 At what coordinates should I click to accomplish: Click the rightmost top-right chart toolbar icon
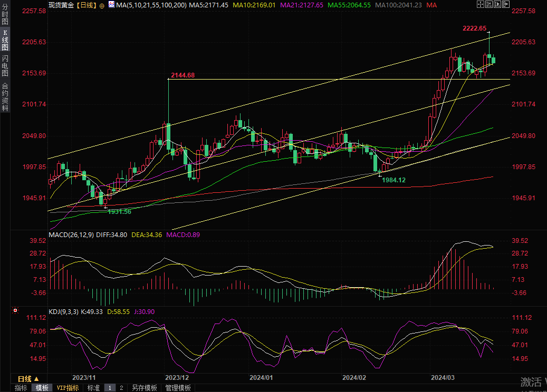pyautogui.click(x=506, y=4)
